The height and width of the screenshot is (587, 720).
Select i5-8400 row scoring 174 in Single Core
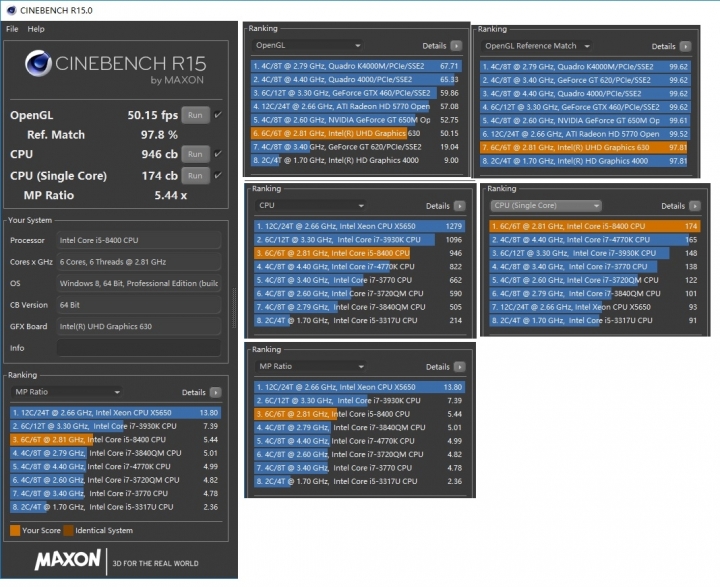coord(595,226)
